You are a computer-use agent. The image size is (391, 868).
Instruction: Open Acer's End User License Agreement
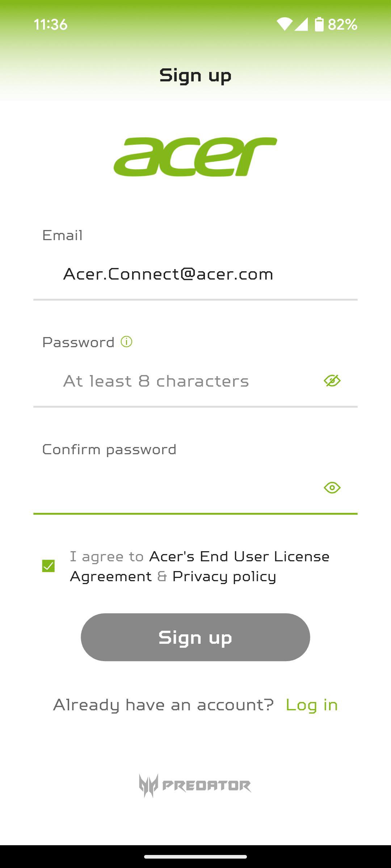pos(239,557)
